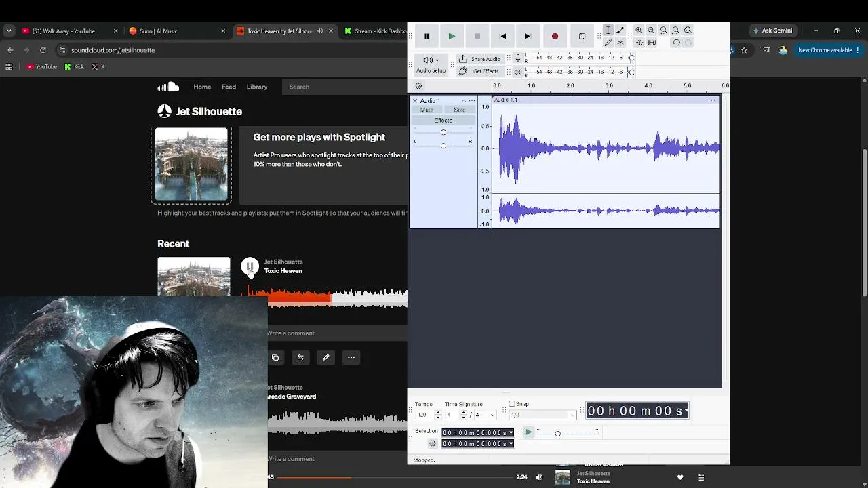Viewport: 868px width, 488px height.
Task: Start playback with Audacity's green Play button
Action: pos(452,37)
